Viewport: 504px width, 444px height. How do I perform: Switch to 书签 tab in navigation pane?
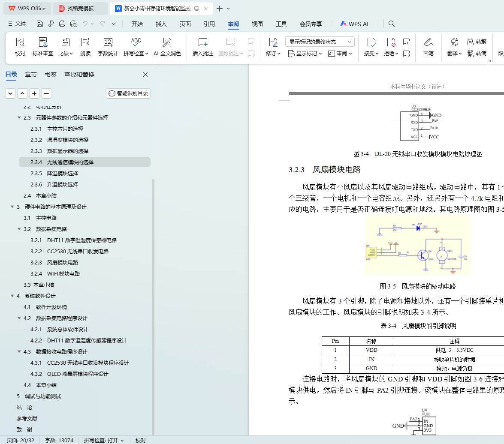click(51, 75)
